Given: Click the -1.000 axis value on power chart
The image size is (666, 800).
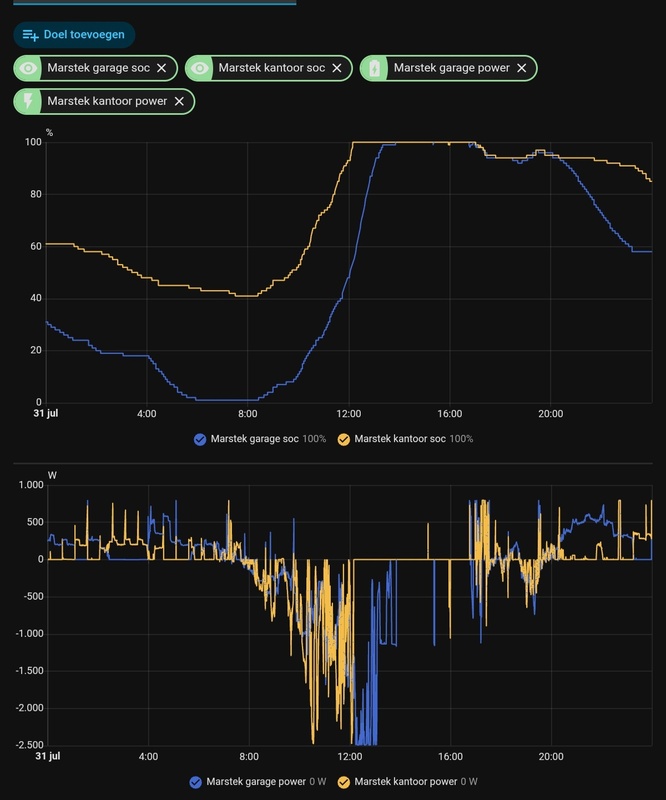Looking at the screenshot, I should point(30,634).
